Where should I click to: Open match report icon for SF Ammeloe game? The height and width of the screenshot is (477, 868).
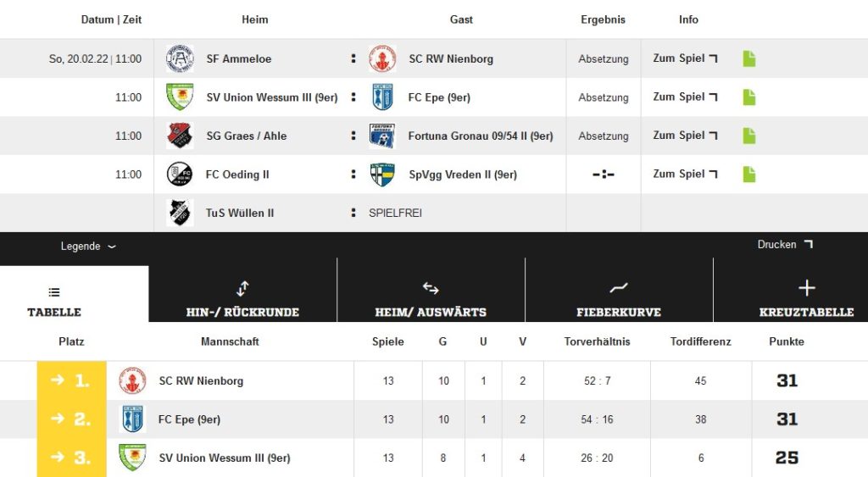point(749,58)
